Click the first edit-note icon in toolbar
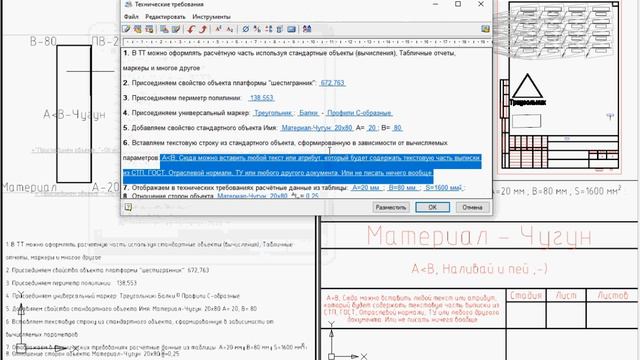The height and width of the screenshot is (360, 640). (126, 29)
